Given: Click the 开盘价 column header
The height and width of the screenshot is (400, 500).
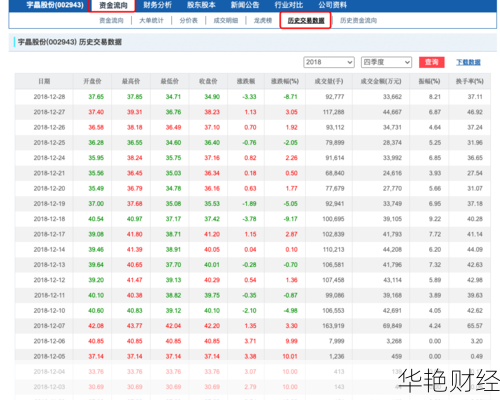Looking at the screenshot, I should (x=92, y=81).
